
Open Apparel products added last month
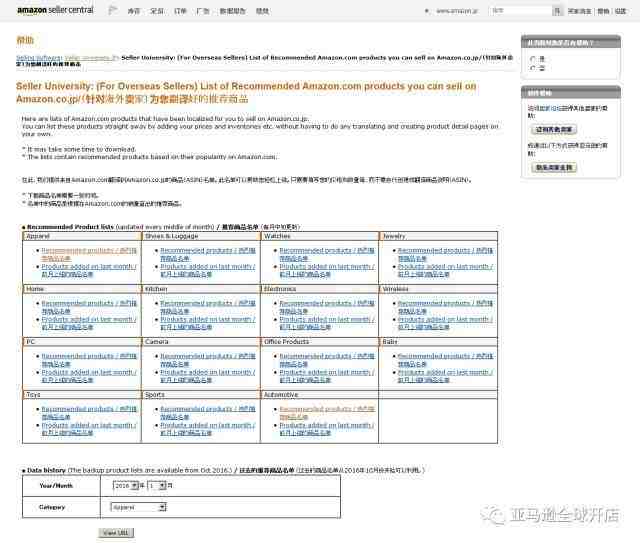tap(89, 270)
